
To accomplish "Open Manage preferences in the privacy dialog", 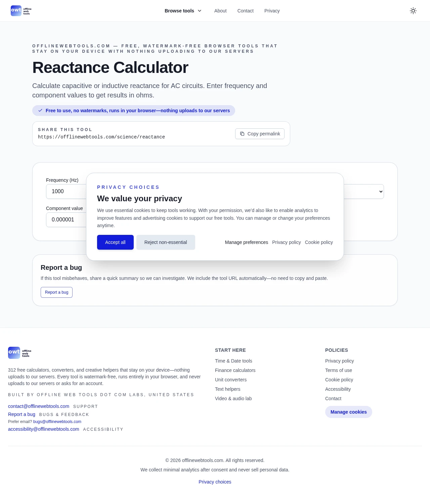I will click(247, 242).
